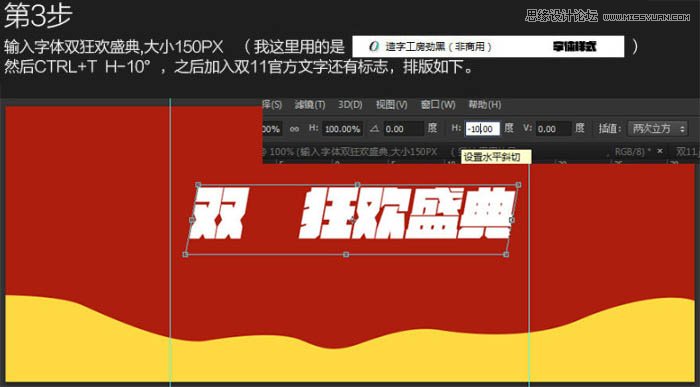700x387 pixels.
Task: Click the top-left transform handle
Action: click(x=198, y=184)
